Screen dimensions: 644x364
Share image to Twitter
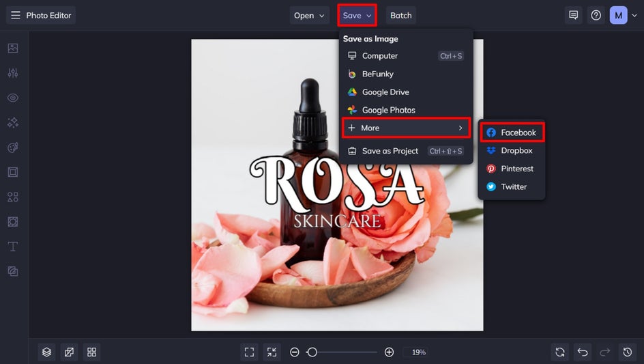pyautogui.click(x=512, y=186)
